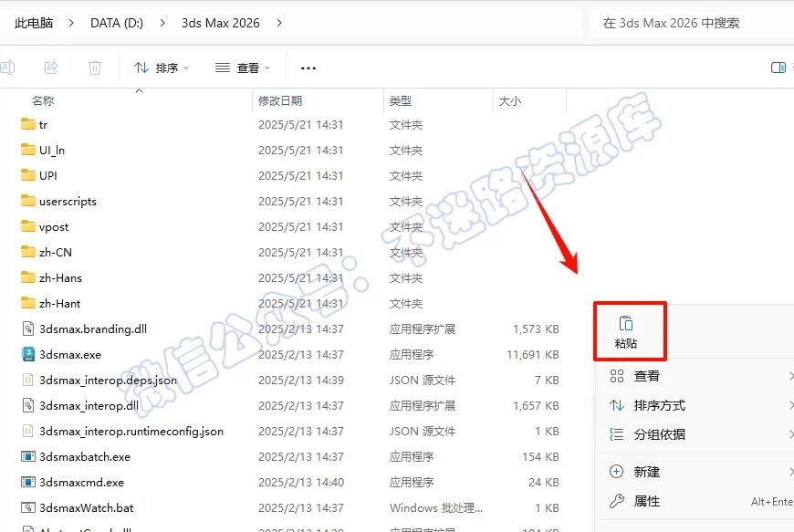Click the 3dsmax_interop.runtimeconfig.json file icon
794x532 pixels.
[x=28, y=431]
